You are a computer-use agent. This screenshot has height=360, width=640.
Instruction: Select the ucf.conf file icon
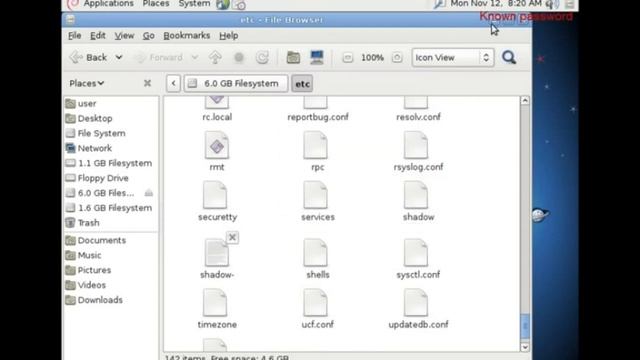(x=316, y=303)
